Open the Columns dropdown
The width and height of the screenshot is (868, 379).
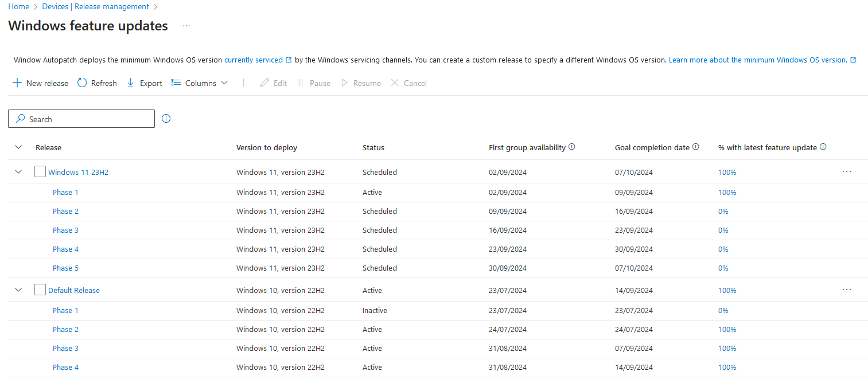pyautogui.click(x=200, y=83)
